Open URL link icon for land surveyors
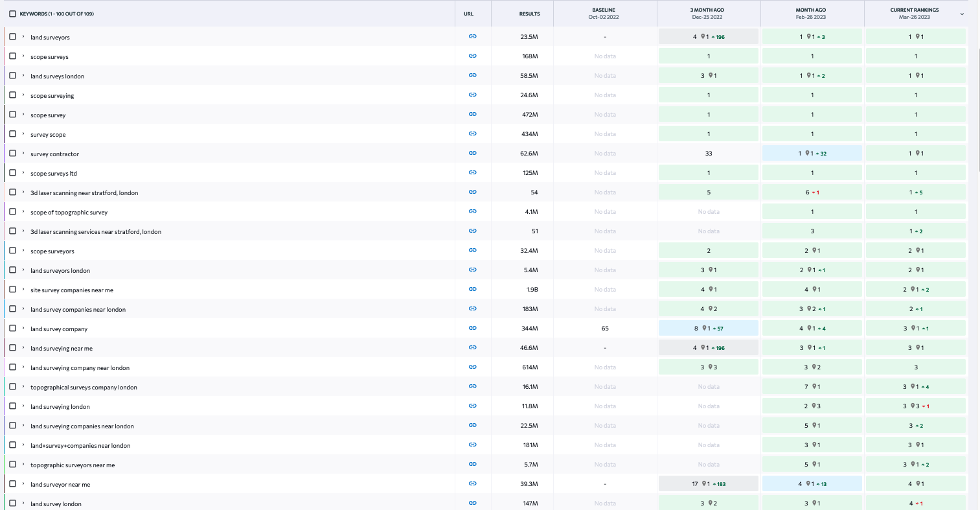 (472, 37)
